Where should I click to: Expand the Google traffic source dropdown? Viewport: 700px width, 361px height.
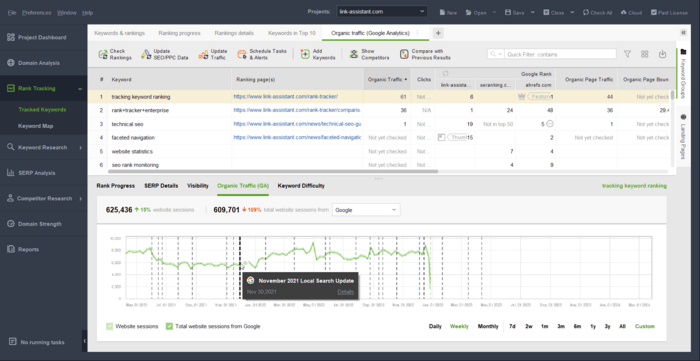point(366,210)
